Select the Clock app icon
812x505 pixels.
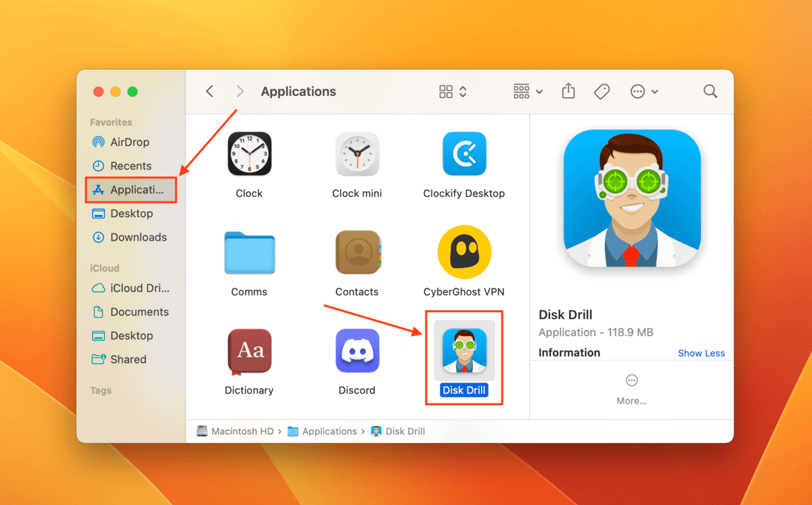(249, 155)
